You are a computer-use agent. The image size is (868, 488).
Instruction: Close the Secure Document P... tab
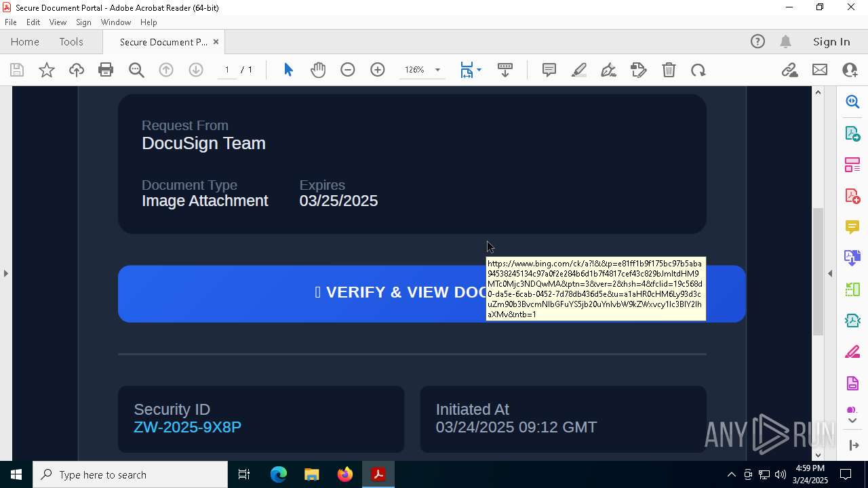click(x=216, y=41)
